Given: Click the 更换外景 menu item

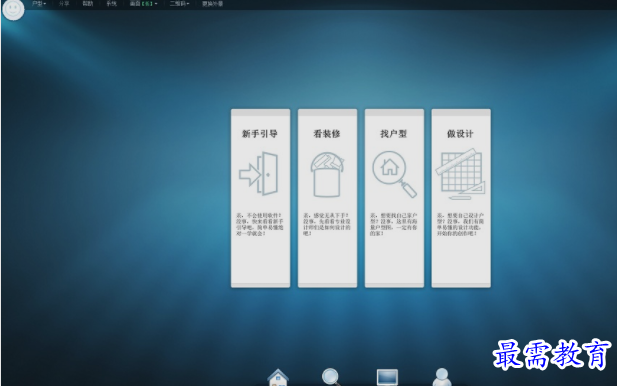Looking at the screenshot, I should 212,4.
